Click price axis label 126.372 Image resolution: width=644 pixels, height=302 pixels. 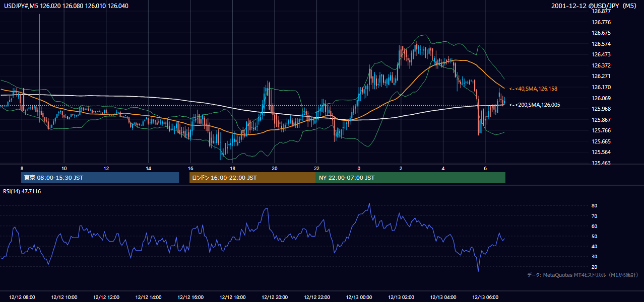click(601, 65)
